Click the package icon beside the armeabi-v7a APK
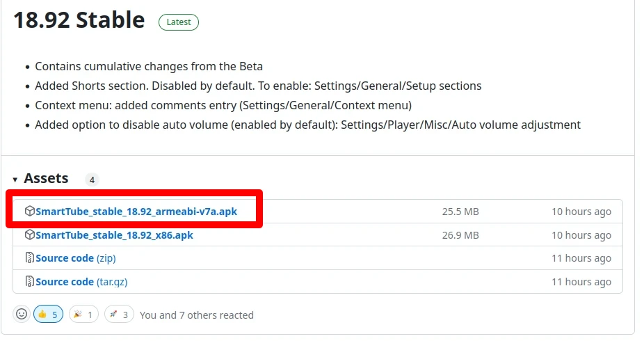 [30, 212]
